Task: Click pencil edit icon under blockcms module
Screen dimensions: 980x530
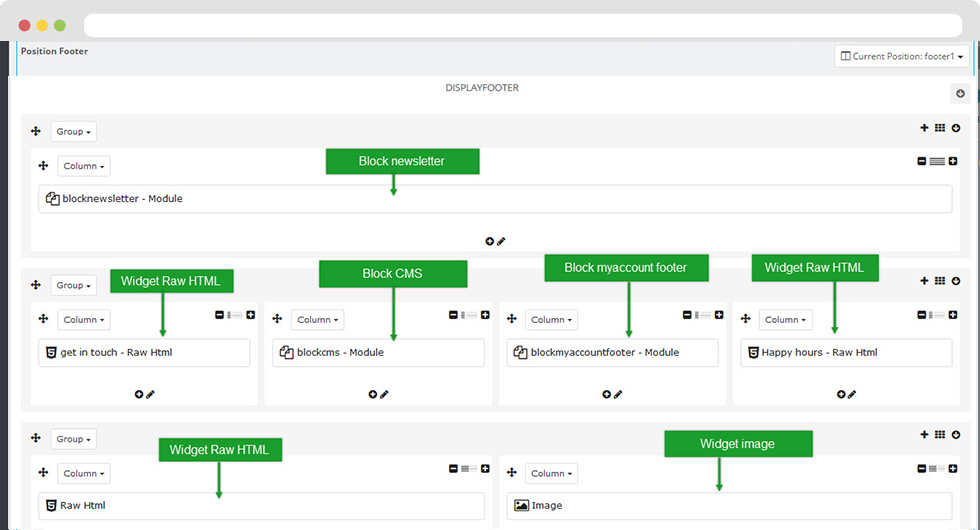Action: [384, 394]
